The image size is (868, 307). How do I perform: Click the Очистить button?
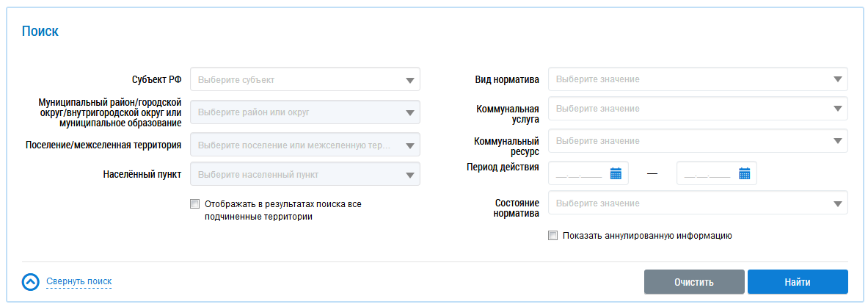point(694,282)
